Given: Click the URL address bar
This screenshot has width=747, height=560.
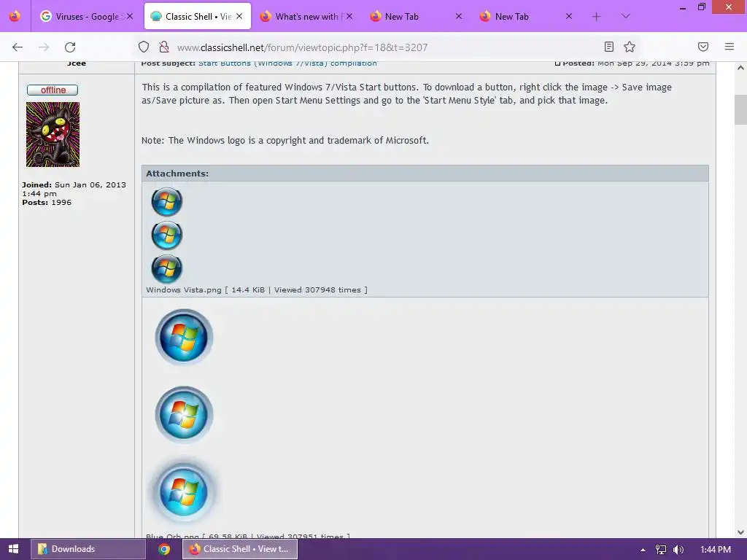Looking at the screenshot, I should coord(386,47).
